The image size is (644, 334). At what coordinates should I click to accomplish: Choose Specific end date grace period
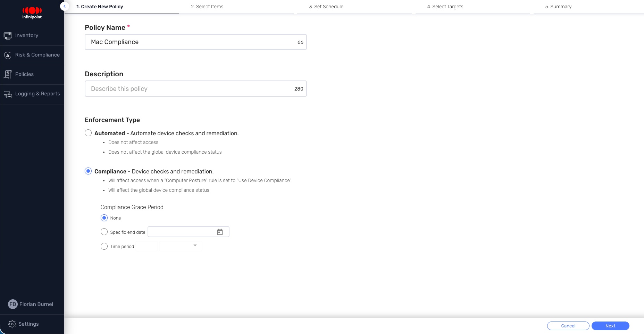click(x=104, y=232)
